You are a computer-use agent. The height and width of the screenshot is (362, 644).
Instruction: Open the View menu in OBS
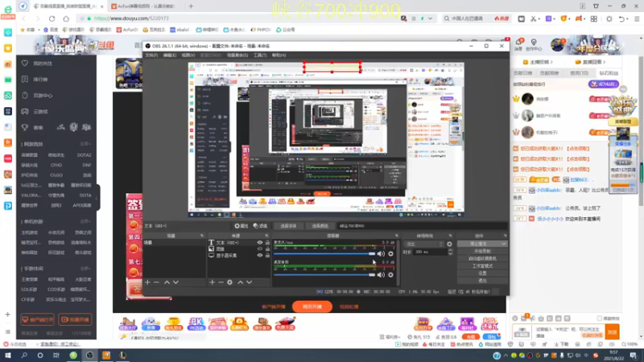188,55
